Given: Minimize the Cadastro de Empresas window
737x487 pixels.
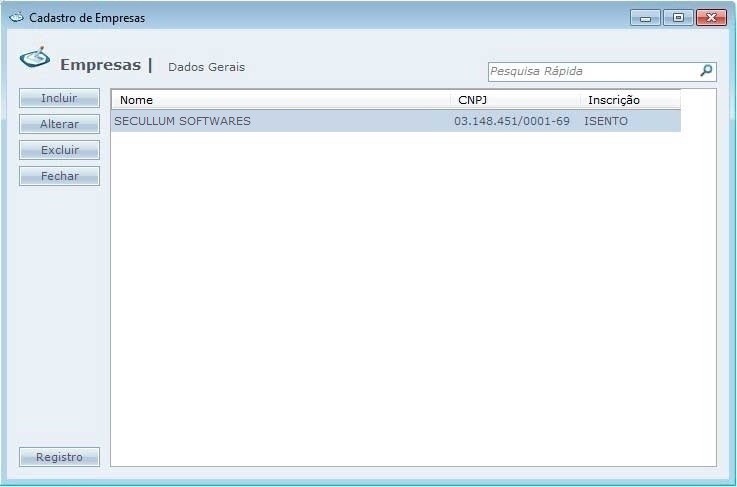Looking at the screenshot, I should click(645, 18).
